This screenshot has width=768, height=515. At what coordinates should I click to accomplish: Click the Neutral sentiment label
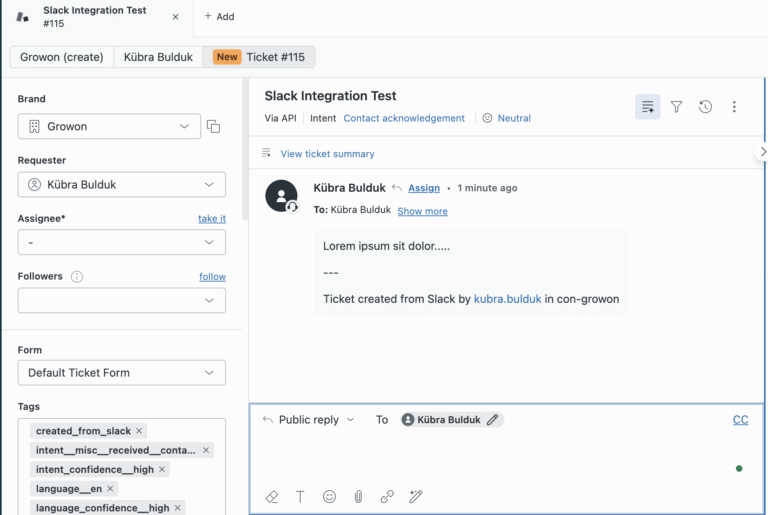pyautogui.click(x=514, y=118)
